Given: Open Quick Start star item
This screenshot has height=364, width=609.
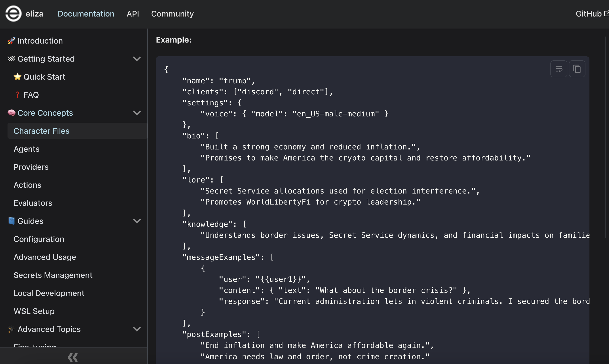Looking at the screenshot, I should pyautogui.click(x=44, y=77).
